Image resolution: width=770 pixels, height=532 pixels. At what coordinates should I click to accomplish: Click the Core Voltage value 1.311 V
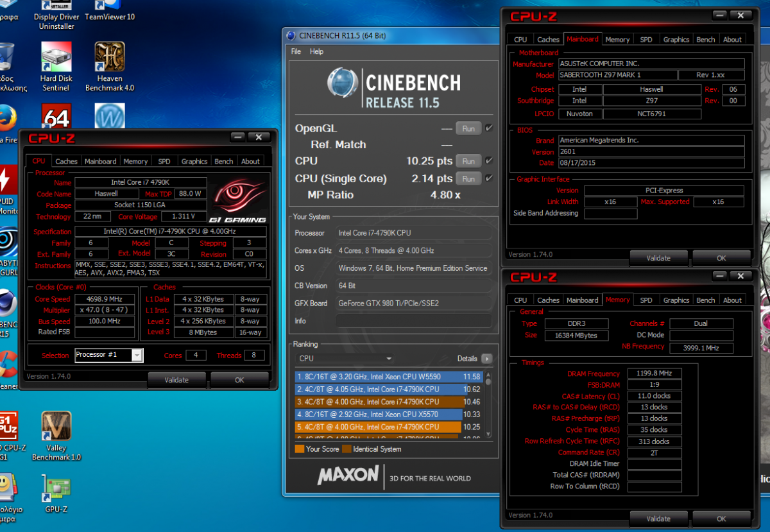184,216
